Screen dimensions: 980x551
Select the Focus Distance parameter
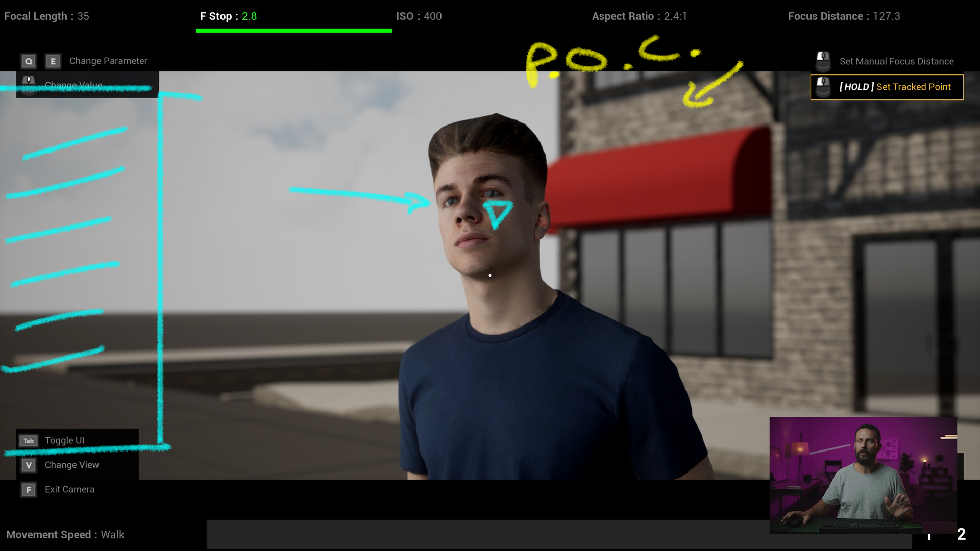tap(844, 16)
